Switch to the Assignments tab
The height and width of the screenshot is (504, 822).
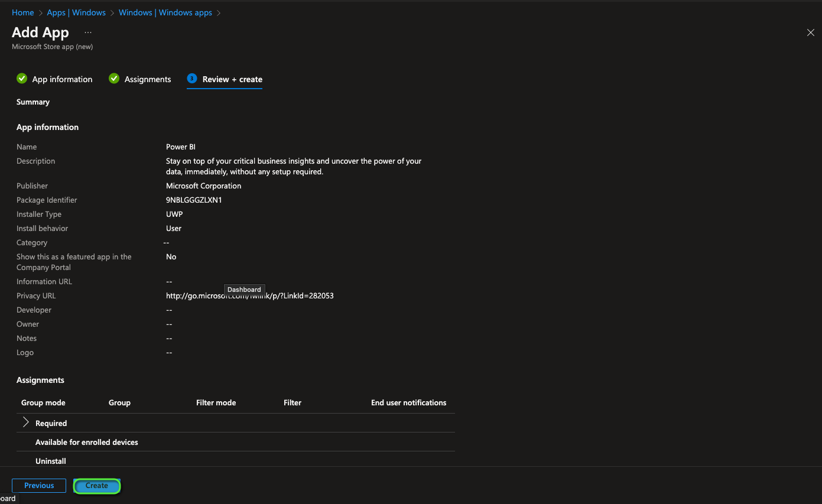tap(147, 79)
